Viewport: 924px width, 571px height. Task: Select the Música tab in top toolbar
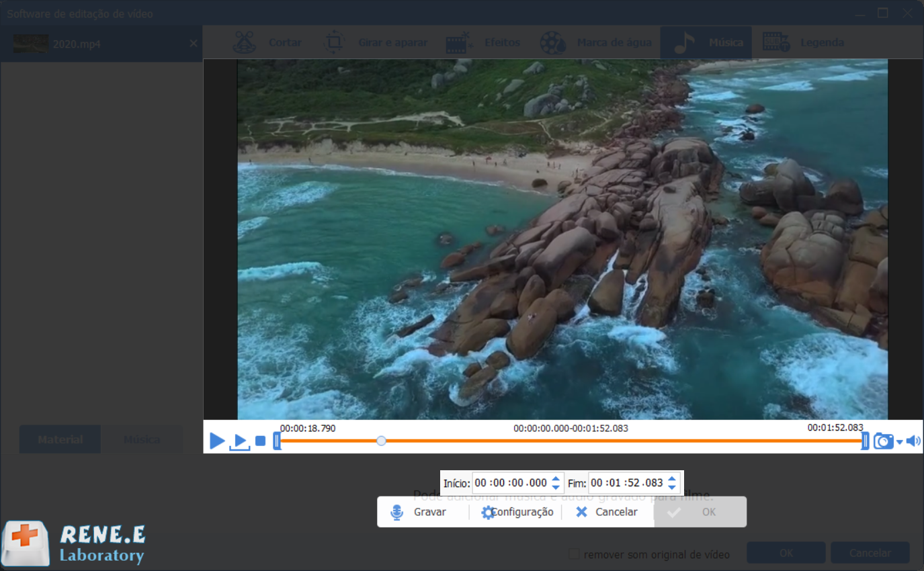[708, 42]
